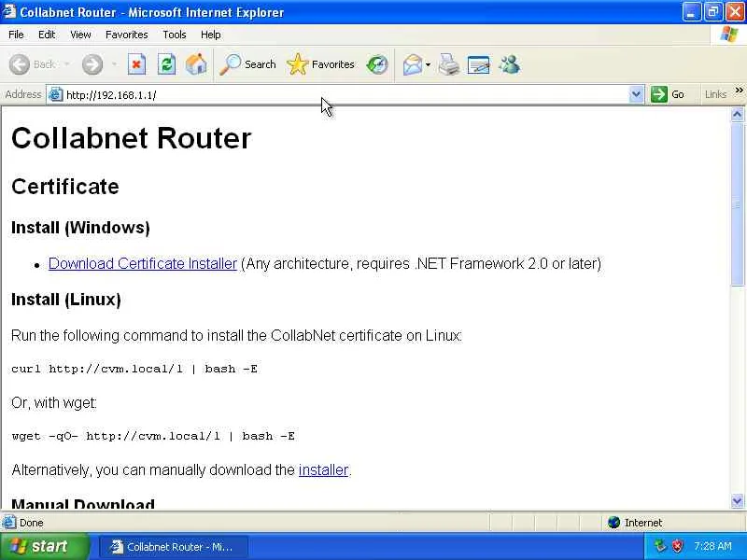Viewport: 747px width, 560px height.
Task: Click the Edit page icon in the toolbar
Action: coord(479,64)
